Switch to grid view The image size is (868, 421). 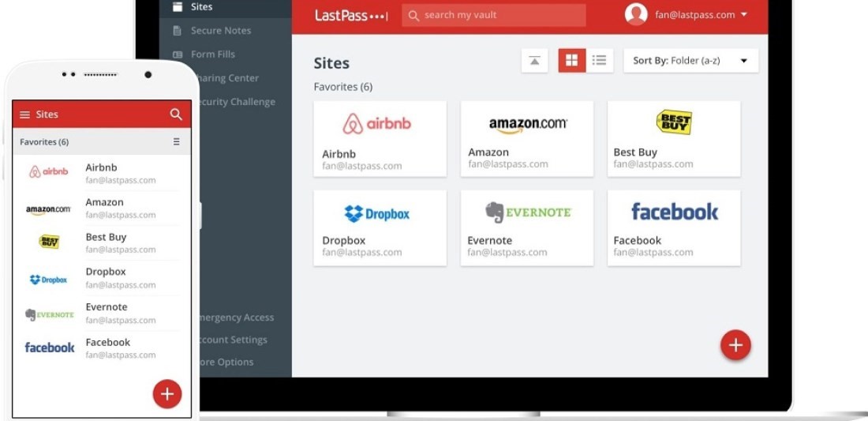coord(572,60)
